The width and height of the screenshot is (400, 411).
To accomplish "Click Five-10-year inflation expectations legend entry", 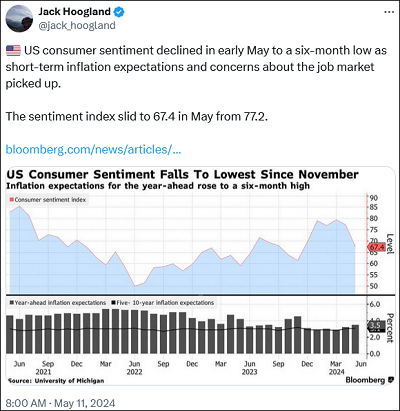I will click(163, 303).
